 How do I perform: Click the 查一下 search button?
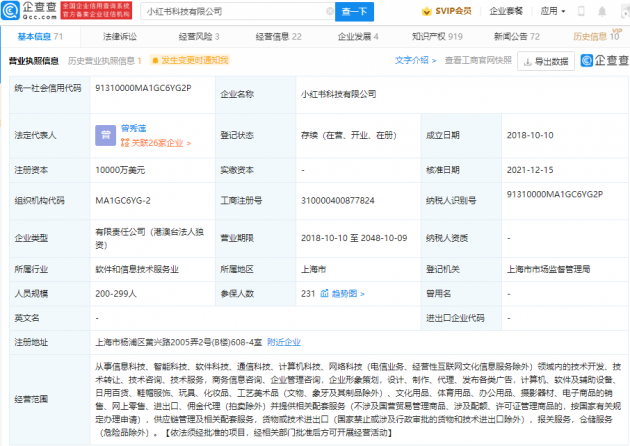click(x=354, y=12)
